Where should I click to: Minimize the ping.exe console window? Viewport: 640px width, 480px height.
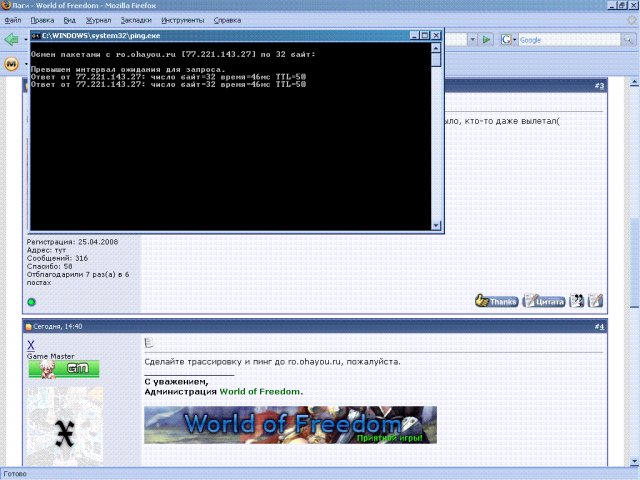click(x=414, y=36)
